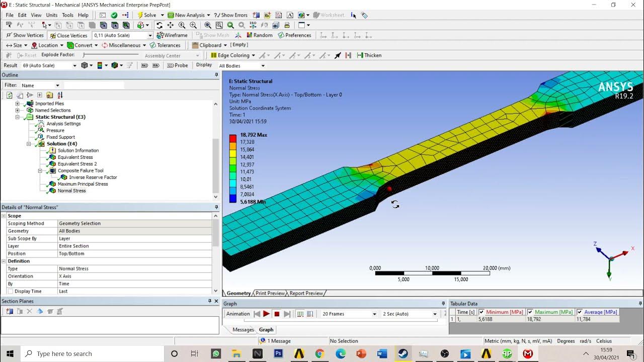
Task: Select Maximum Principal Stress result
Action: click(83, 184)
